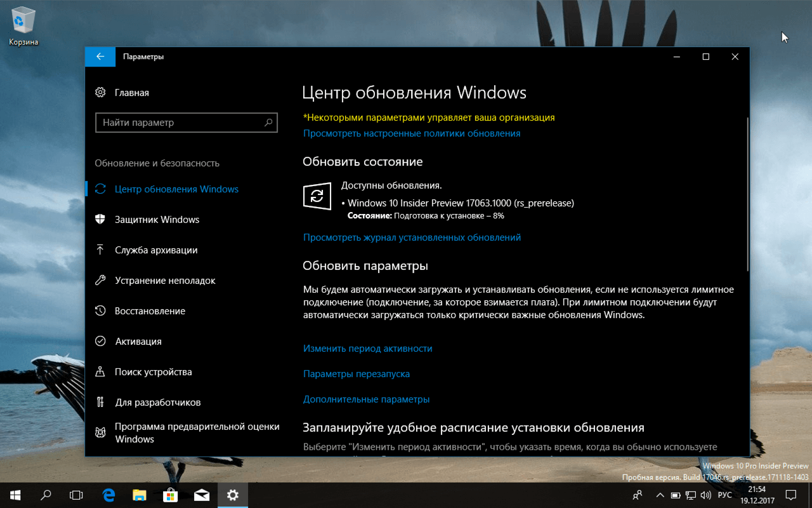The width and height of the screenshot is (812, 508).
Task: Open Служба архивации backup icon
Action: 100,250
